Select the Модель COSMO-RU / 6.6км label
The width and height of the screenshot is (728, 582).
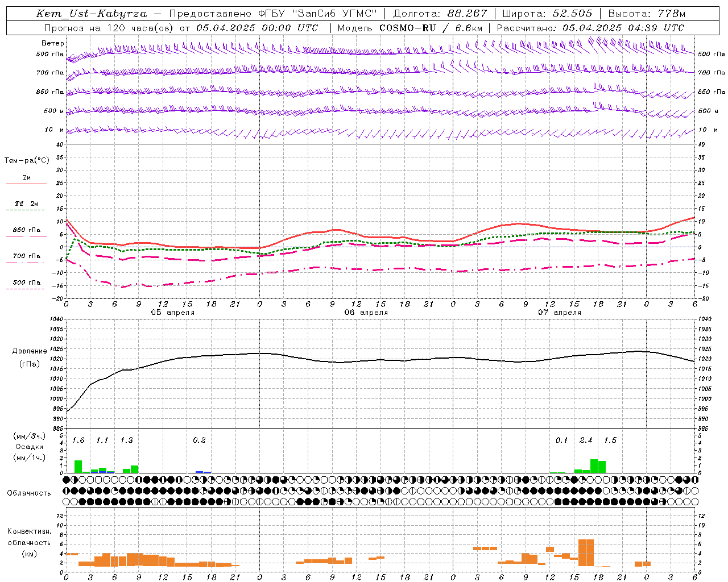click(x=409, y=28)
